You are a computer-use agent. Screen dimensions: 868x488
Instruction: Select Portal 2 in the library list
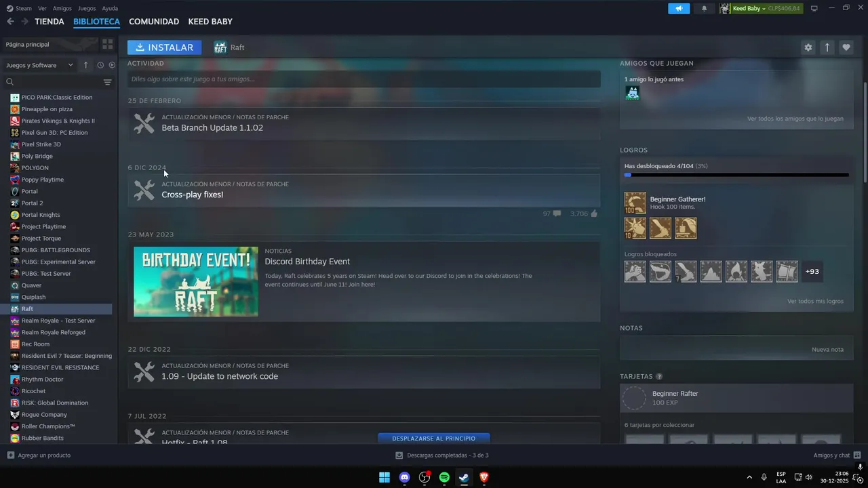coord(32,203)
